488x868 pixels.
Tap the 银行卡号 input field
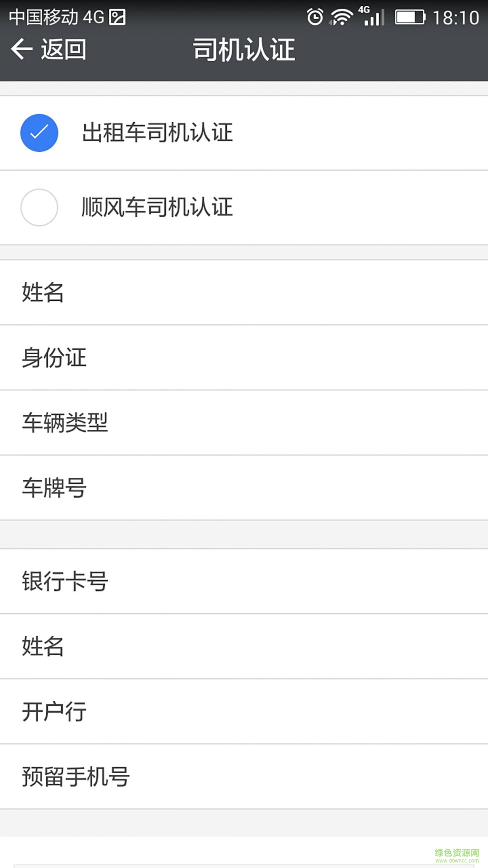[x=244, y=581]
